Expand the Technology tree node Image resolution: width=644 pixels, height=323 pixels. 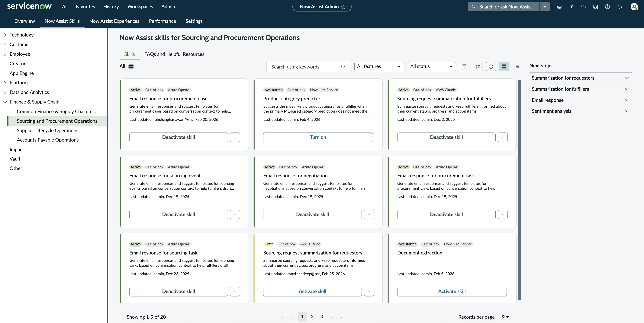(x=5, y=35)
